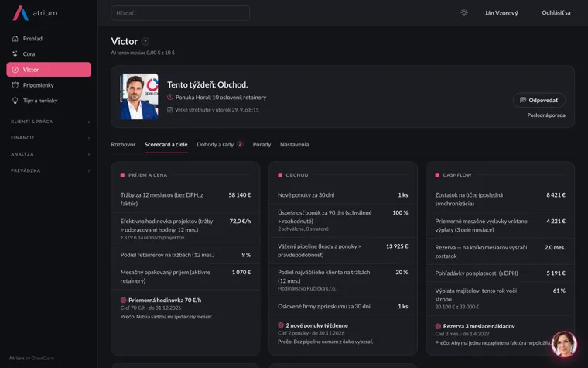
Task: Open the Nastavenia tab
Action: coord(294,145)
